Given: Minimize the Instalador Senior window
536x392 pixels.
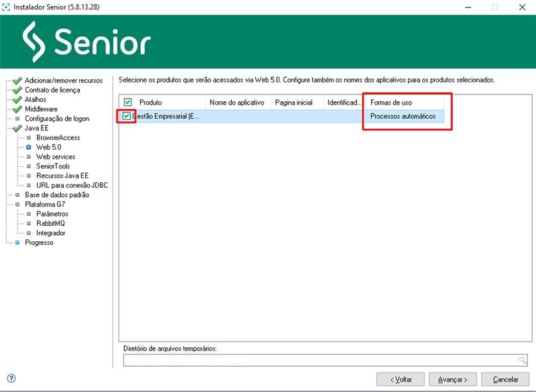Looking at the screenshot, I should (468, 7).
